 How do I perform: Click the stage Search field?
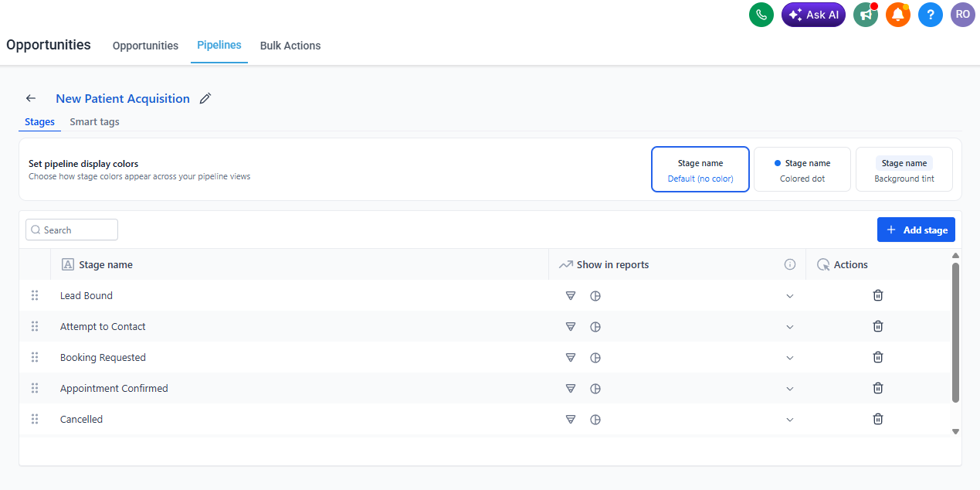(x=72, y=230)
